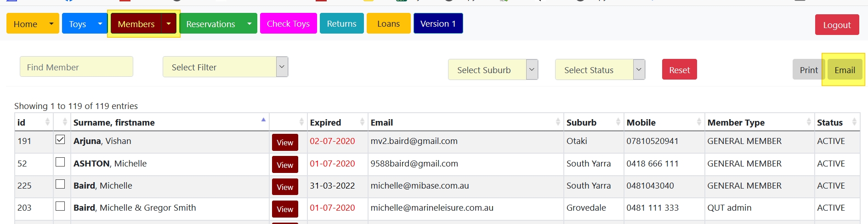Sort by Status column arrows
This screenshot has width=868, height=224.
click(854, 122)
